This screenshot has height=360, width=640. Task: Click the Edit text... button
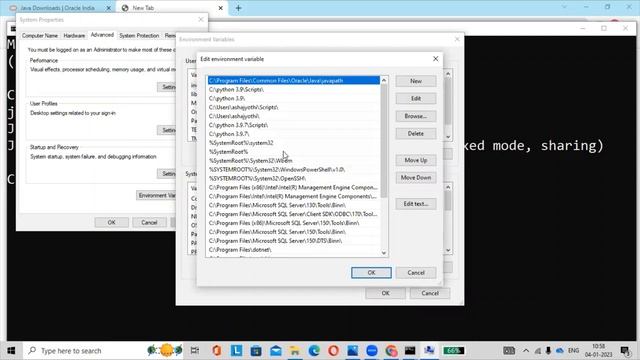click(x=416, y=204)
